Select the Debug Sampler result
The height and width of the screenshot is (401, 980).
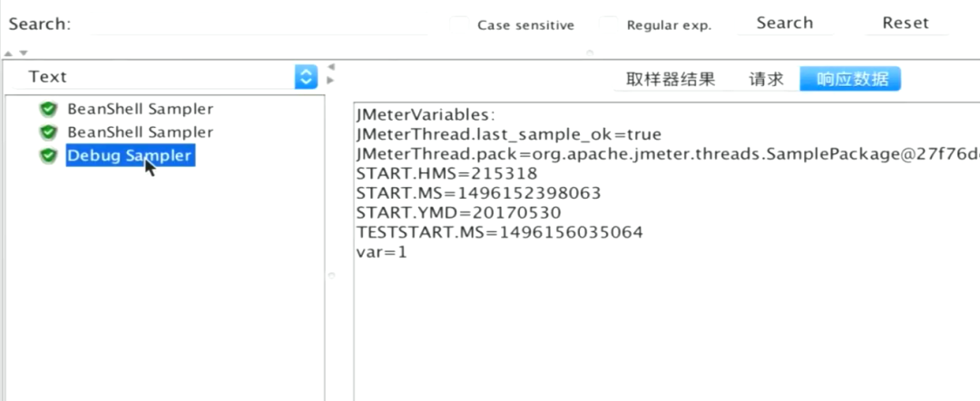point(129,156)
